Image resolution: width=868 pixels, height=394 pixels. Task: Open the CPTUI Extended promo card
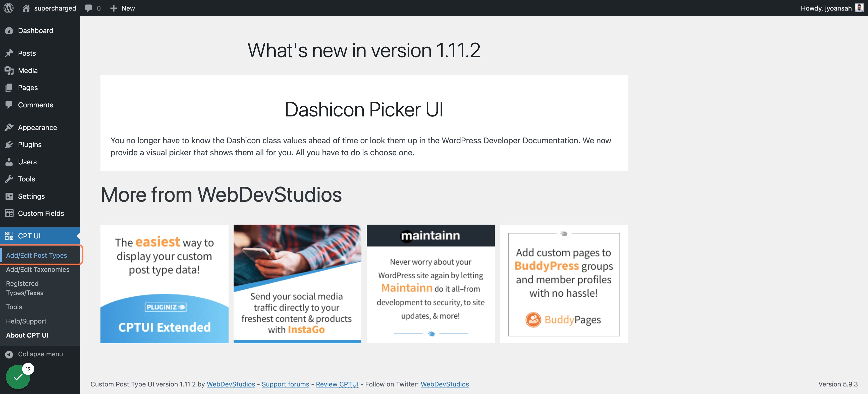[165, 284]
